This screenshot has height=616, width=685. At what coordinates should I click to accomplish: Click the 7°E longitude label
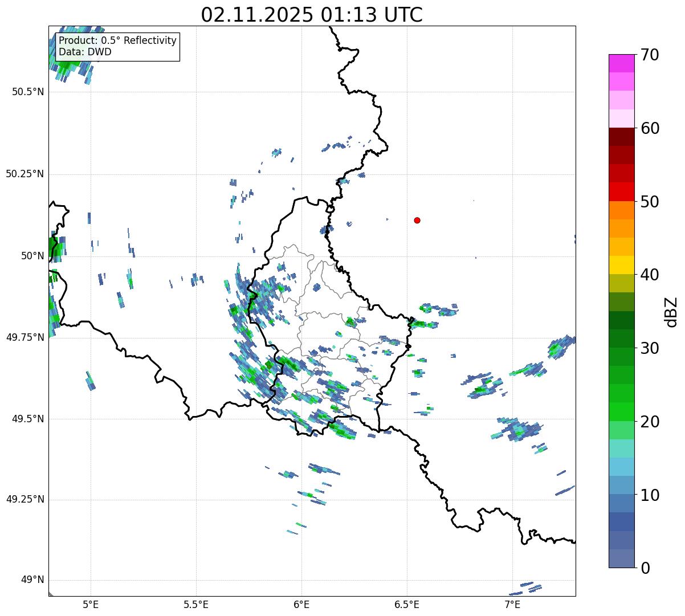tap(512, 604)
